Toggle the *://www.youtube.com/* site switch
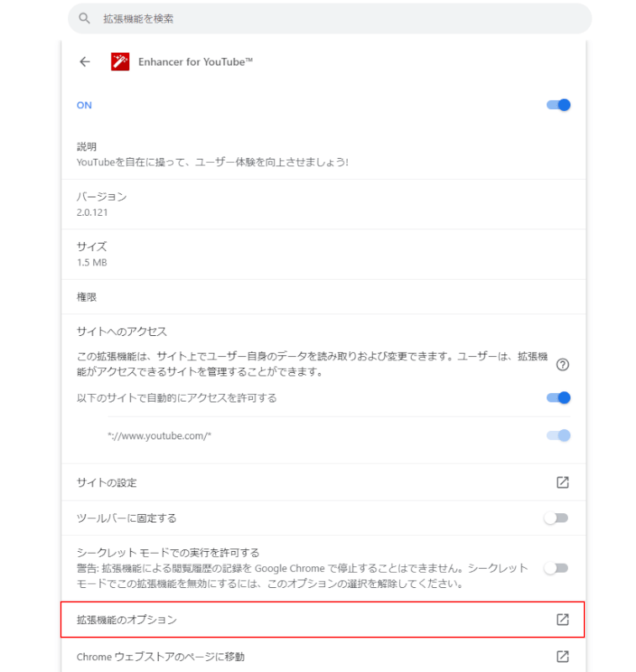This screenshot has width=636, height=672. point(558,435)
